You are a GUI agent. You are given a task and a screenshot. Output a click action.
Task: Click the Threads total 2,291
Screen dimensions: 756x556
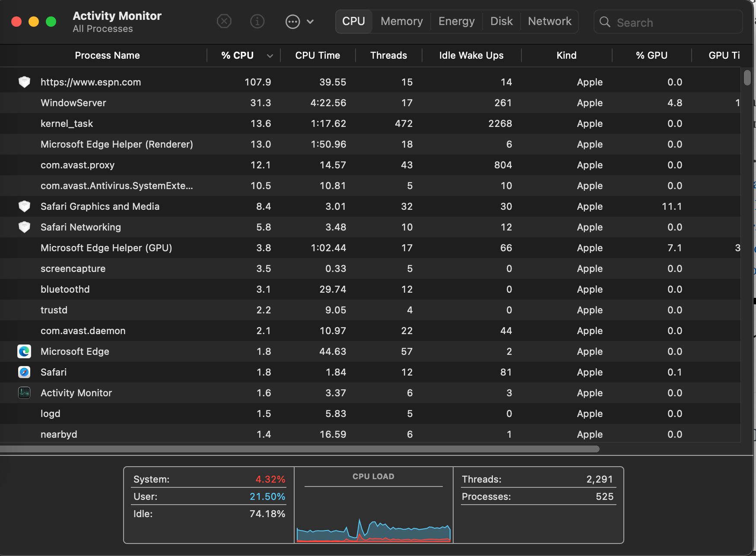[600, 479]
